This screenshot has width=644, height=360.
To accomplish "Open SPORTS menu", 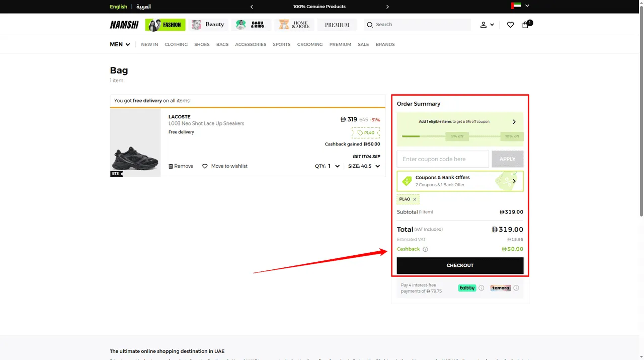I will coord(282,44).
